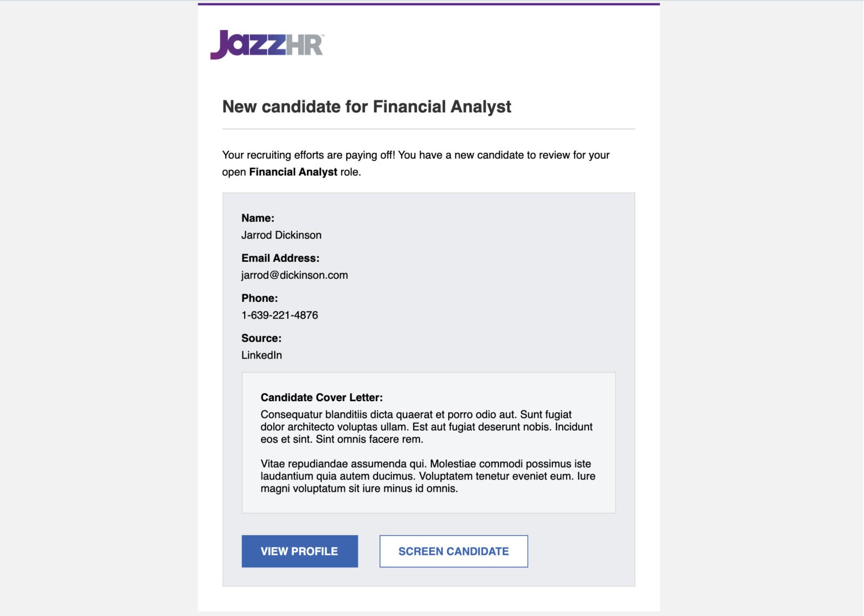Open the View Profile button
Image resolution: width=864 pixels, height=616 pixels.
pyautogui.click(x=300, y=551)
